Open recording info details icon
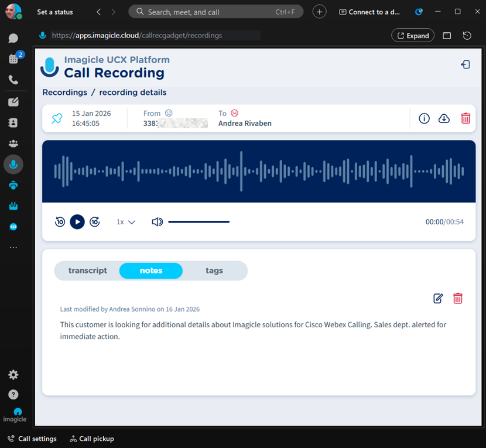Image resolution: width=486 pixels, height=448 pixels. point(425,118)
